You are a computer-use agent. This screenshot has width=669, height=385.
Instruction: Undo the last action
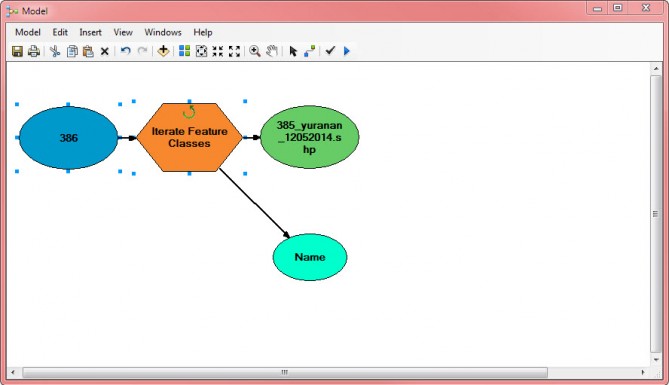coord(125,51)
